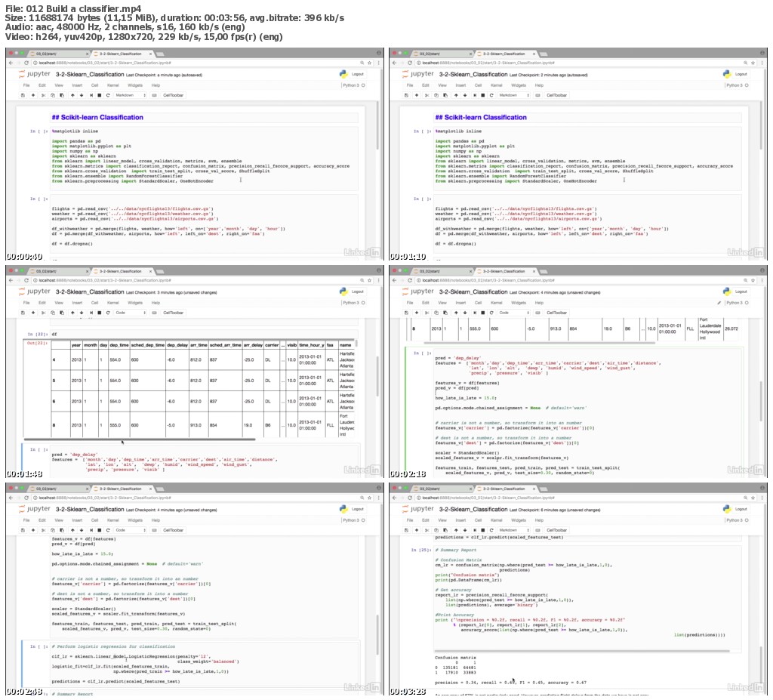Open command palette keyboard icon in 00:00:40 frame
773x700 pixels.
[154, 95]
